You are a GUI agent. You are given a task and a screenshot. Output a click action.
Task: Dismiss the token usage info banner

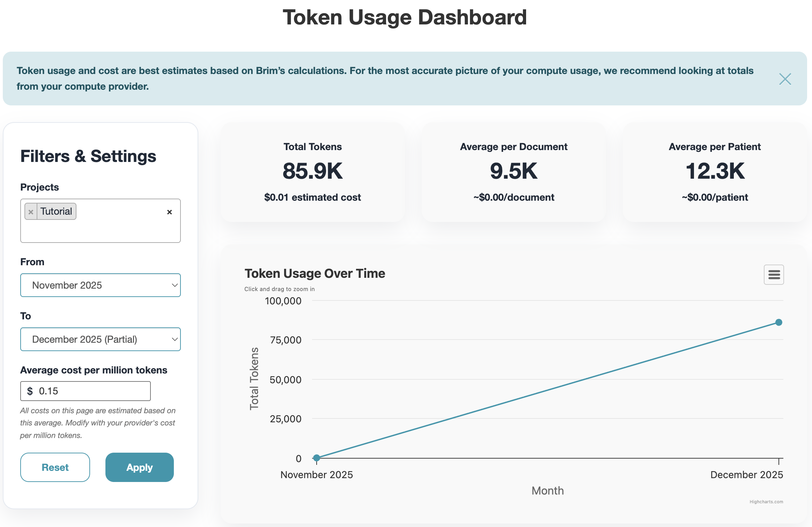(x=785, y=79)
